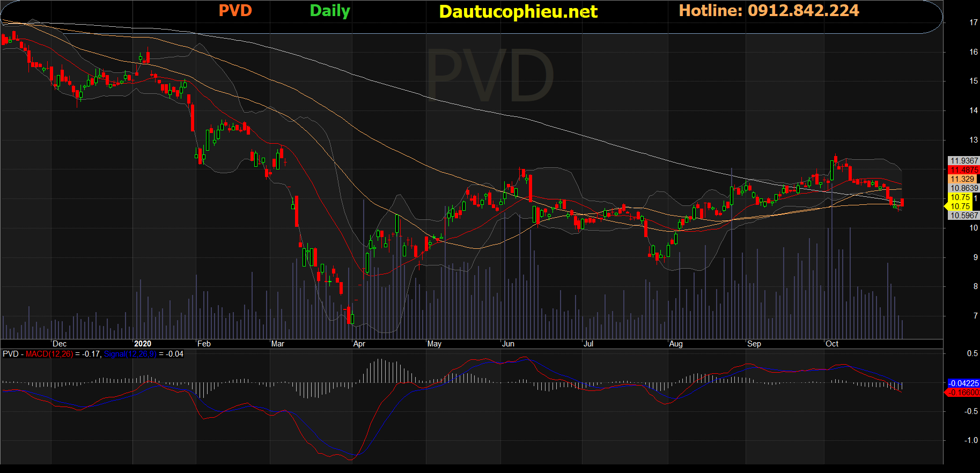980x473 pixels.
Task: Click the Apr month label on time axis
Action: coord(359,344)
